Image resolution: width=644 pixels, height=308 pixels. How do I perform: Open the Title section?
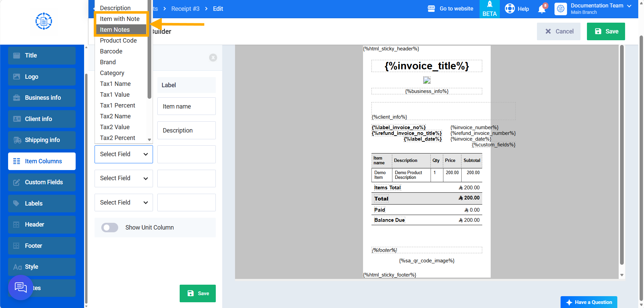click(42, 55)
